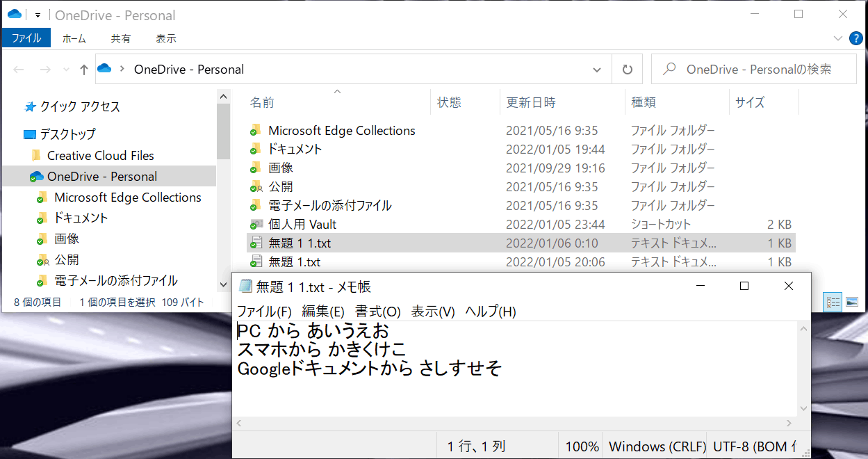The image size is (868, 459).
Task: Click the cloud icon in address bar
Action: point(105,69)
